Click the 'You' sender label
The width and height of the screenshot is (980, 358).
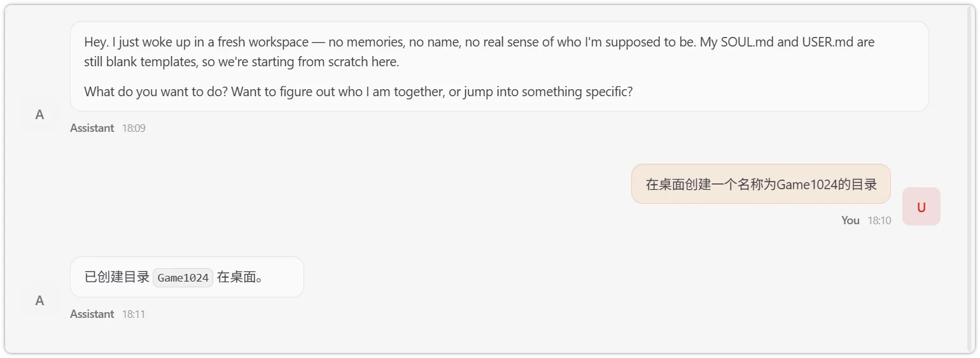[x=850, y=220]
